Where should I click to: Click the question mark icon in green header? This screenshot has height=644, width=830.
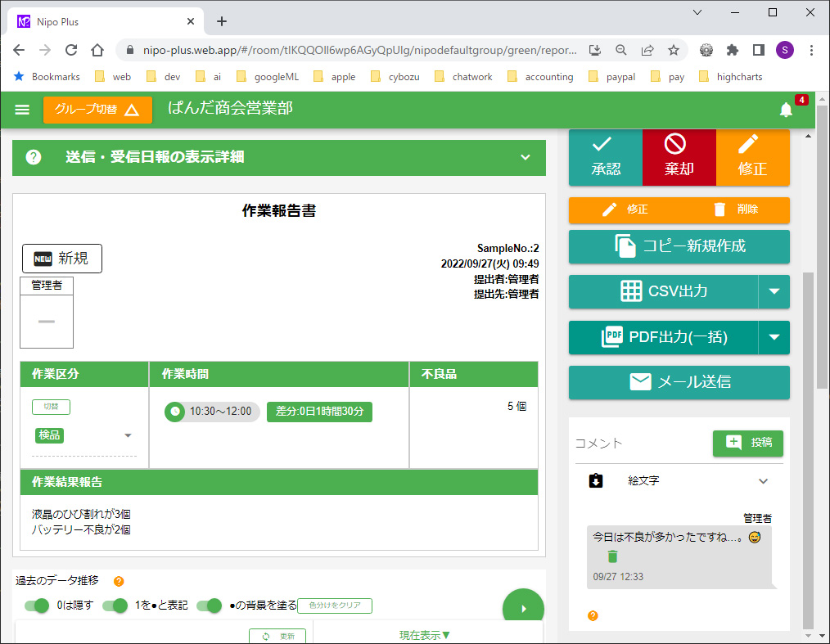point(34,157)
